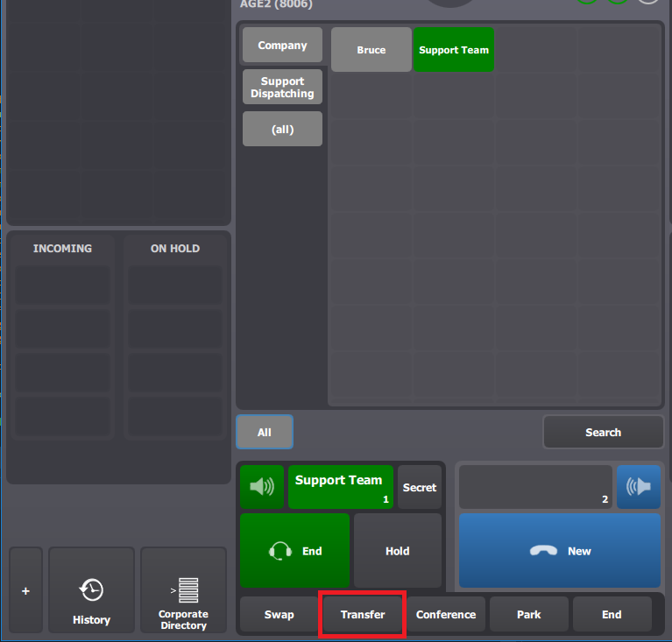Click the plus button beside History

click(25, 589)
